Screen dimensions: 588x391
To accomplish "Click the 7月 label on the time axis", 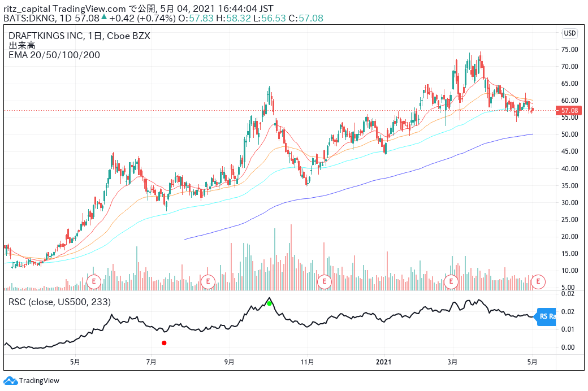I will pyautogui.click(x=152, y=362).
